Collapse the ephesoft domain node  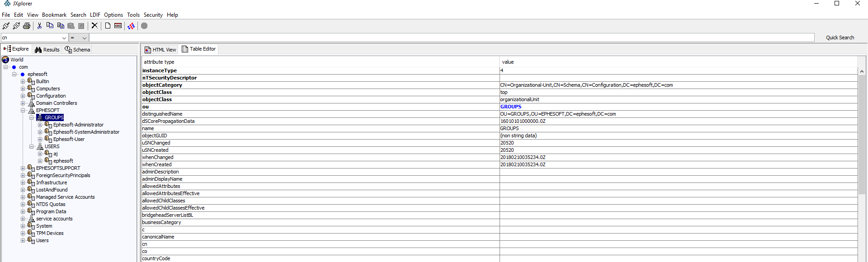coord(14,74)
